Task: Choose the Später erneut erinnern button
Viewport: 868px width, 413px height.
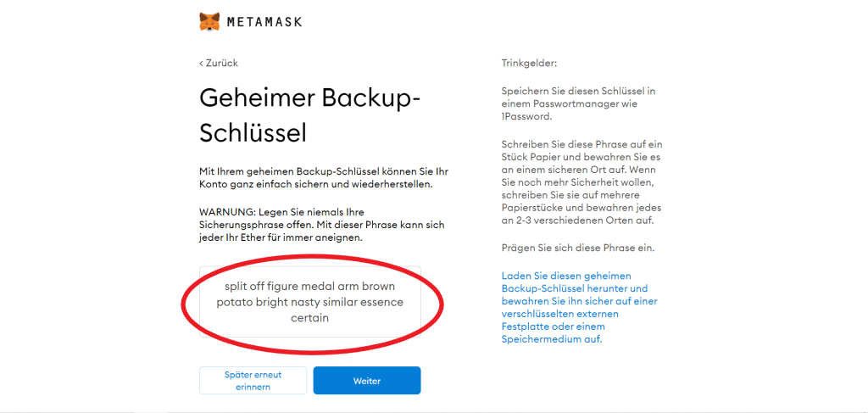Action: pos(253,380)
